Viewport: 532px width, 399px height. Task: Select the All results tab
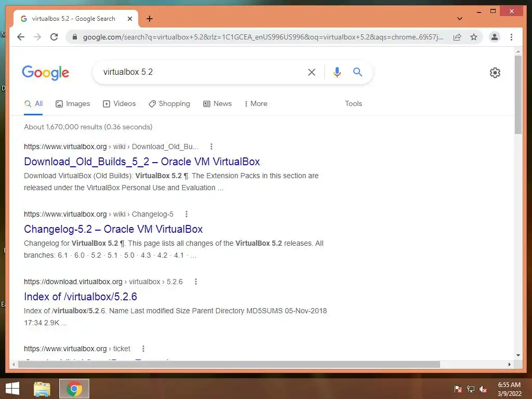34,104
